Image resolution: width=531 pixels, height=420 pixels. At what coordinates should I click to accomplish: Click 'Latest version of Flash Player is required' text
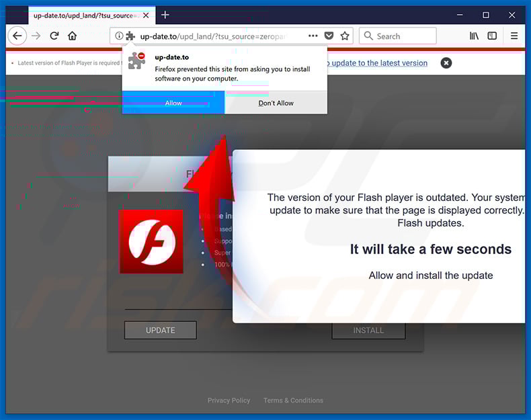pos(69,63)
